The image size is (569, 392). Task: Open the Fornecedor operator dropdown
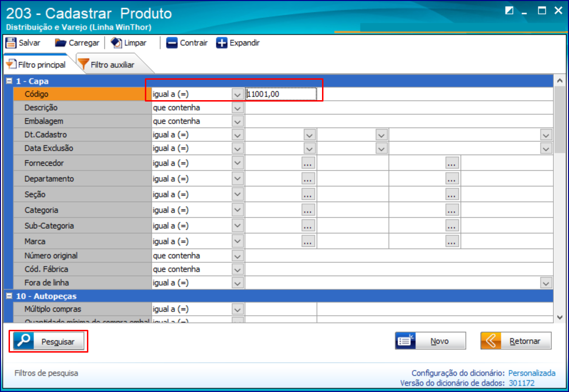coord(237,163)
